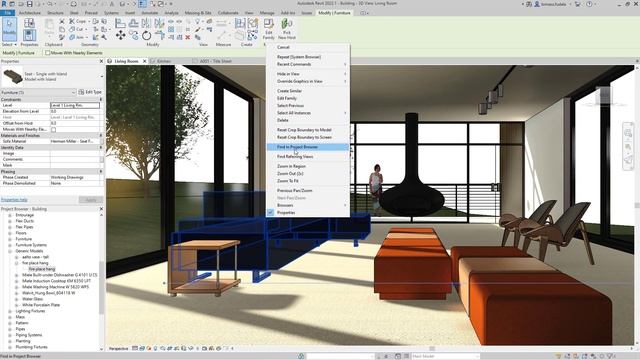Click the red Delete X icon
Viewport: 640px width, 360px height.
click(x=188, y=37)
